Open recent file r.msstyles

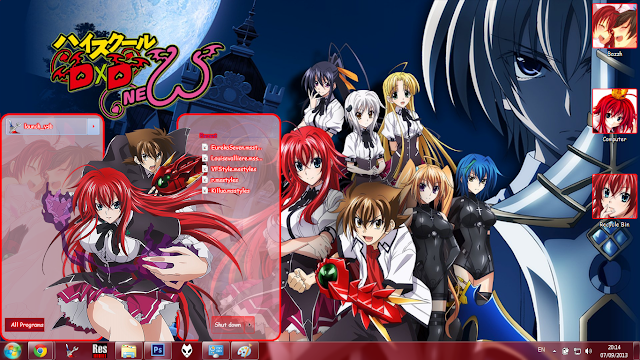pos(220,180)
